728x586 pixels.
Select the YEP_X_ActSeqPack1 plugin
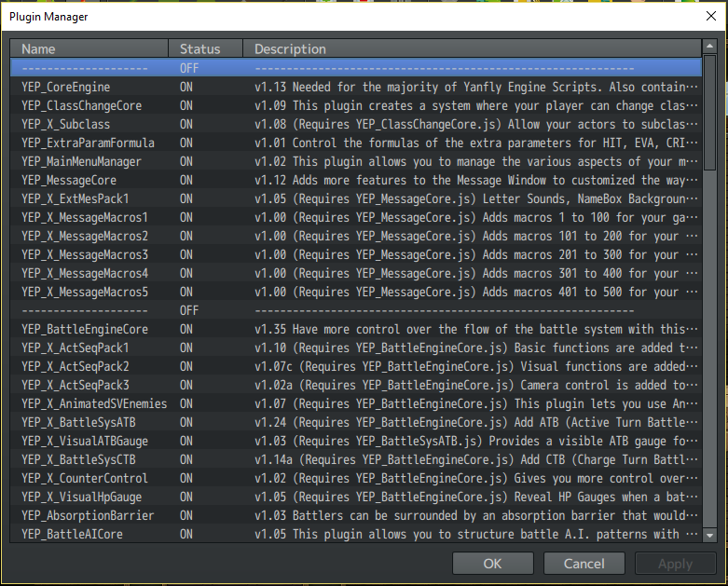click(356, 348)
